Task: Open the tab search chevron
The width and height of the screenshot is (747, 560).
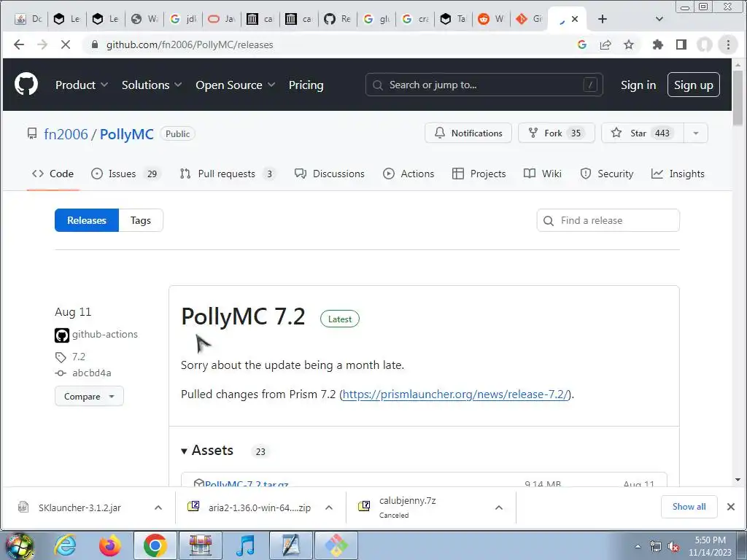Action: (x=659, y=19)
